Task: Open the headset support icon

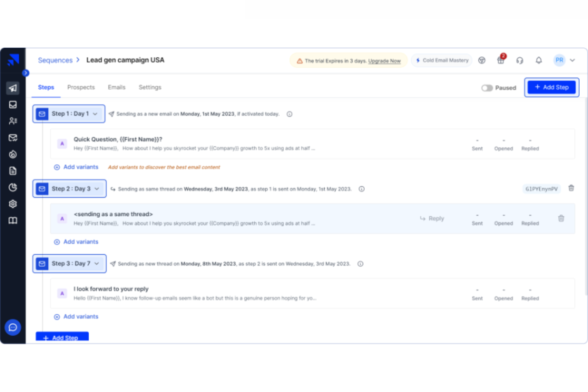Action: pyautogui.click(x=520, y=60)
